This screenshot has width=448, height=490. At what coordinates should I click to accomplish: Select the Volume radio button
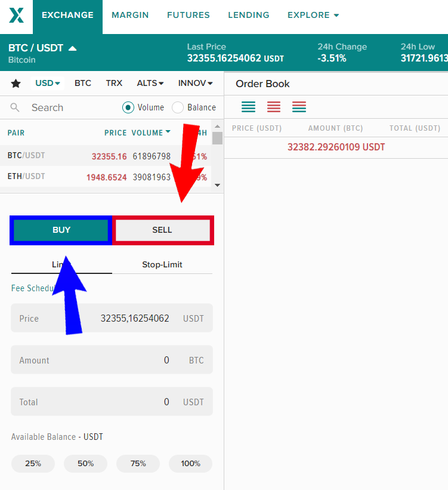[x=128, y=107]
